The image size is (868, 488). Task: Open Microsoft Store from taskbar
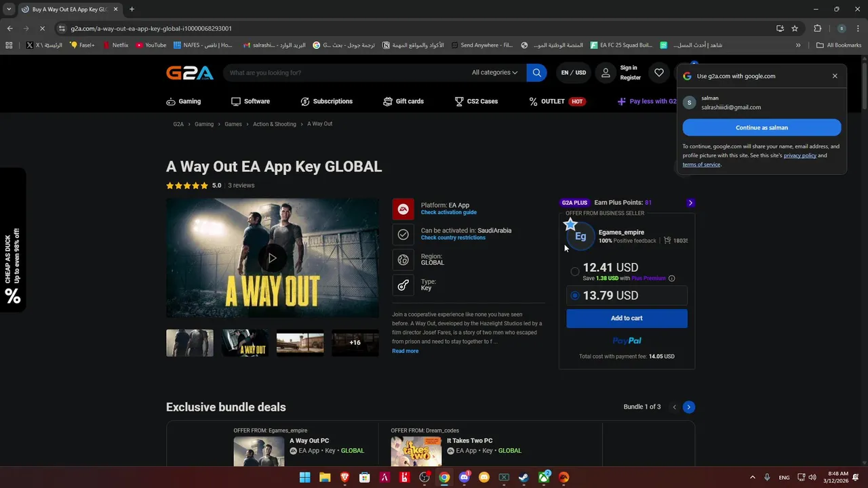365,477
